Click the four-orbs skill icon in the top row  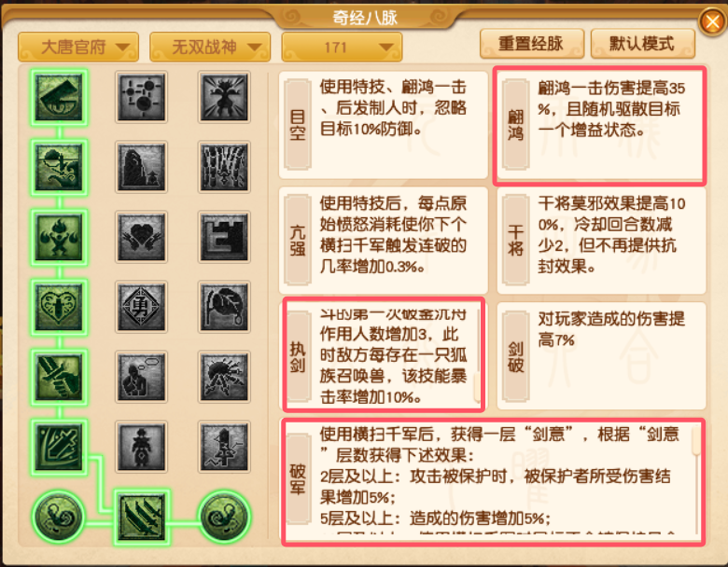pyautogui.click(x=141, y=97)
